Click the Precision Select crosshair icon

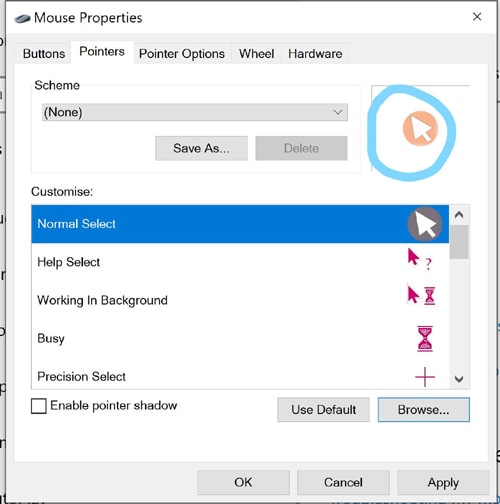[x=425, y=377]
